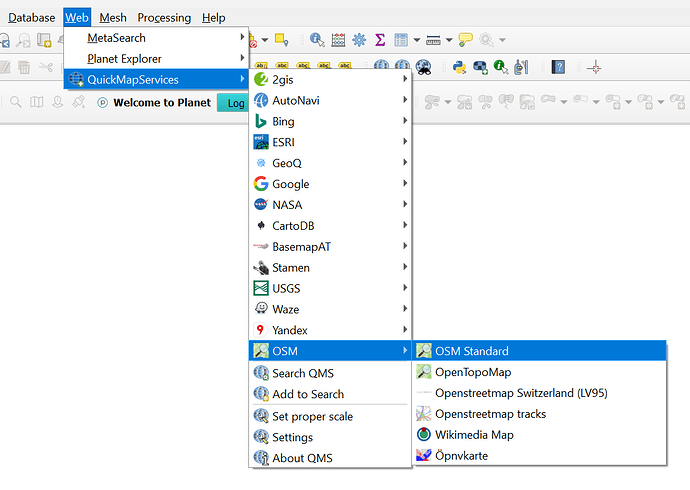Add OSM Standard basemap

tap(540, 351)
